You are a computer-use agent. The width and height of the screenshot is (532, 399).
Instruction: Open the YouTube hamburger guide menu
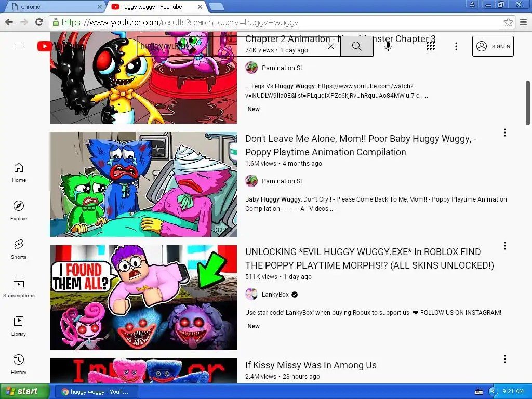coord(19,46)
